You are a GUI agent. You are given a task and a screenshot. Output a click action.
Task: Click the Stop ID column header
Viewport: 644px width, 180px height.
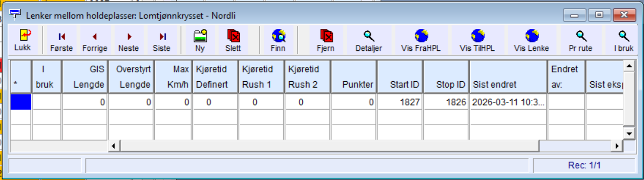446,77
